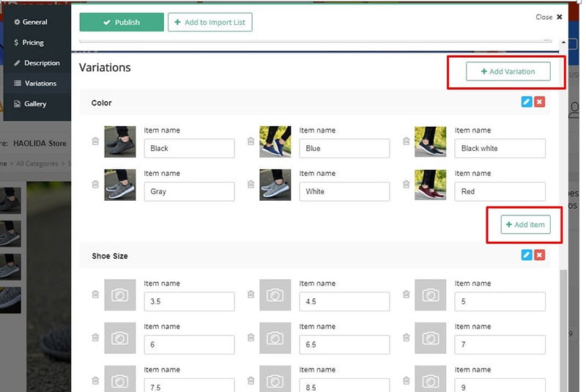Remove the Shoe Size variation with red X

[x=540, y=255]
